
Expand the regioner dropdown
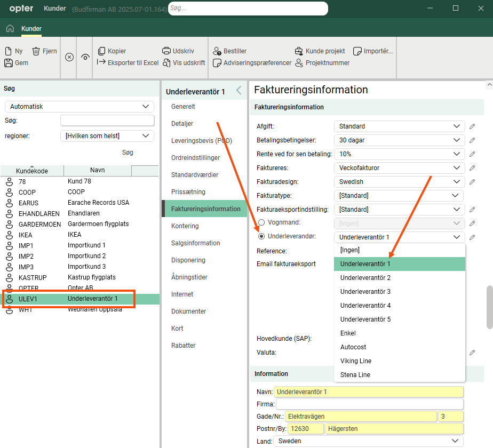tap(107, 136)
